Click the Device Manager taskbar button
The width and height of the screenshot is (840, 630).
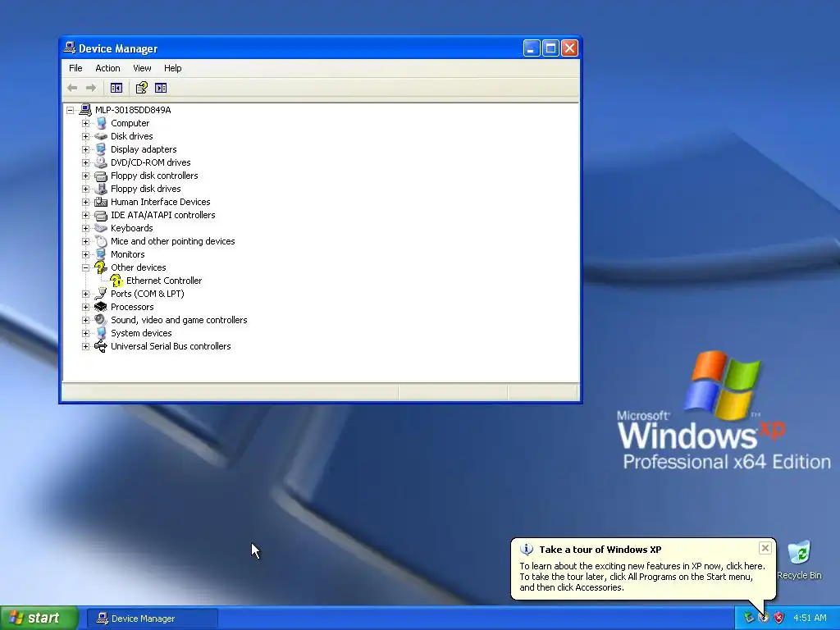coord(153,619)
